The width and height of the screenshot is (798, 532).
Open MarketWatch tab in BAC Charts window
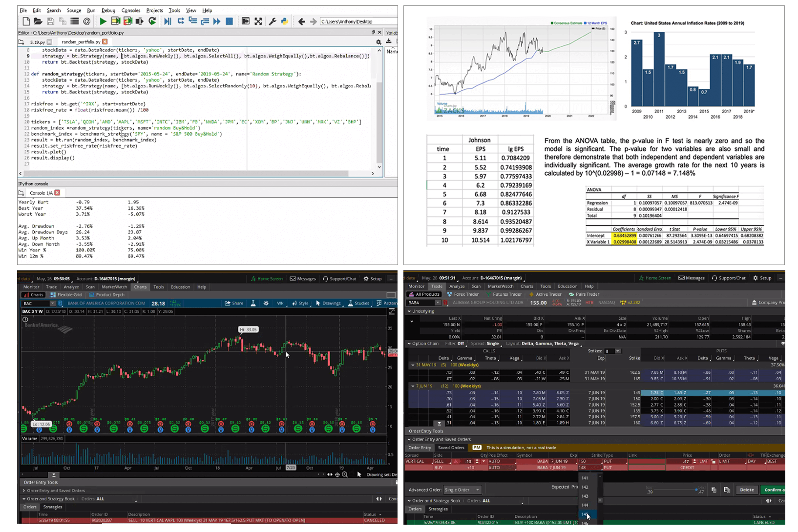coord(114,287)
